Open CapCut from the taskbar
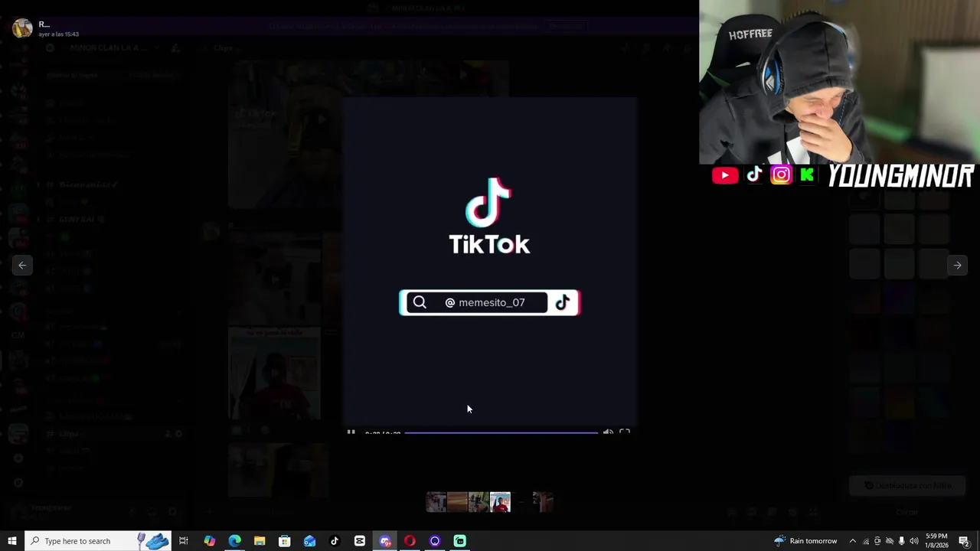The image size is (980, 551). (360, 541)
